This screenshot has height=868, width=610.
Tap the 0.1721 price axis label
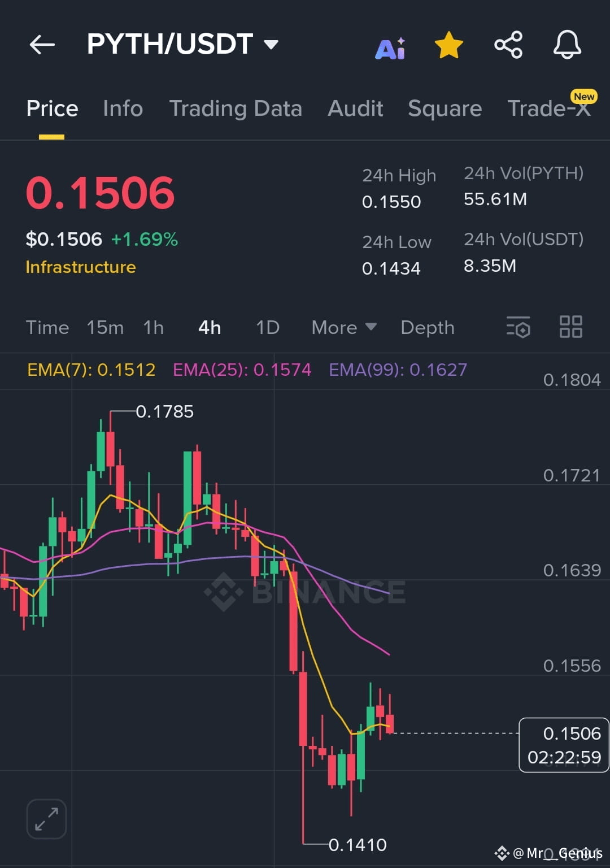pos(572,475)
